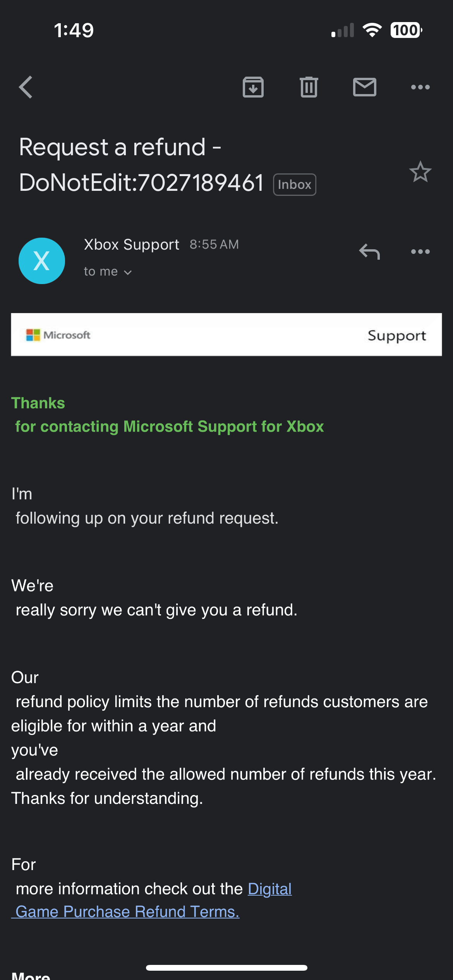Open message options next to reply arrow
453x980 pixels.
coord(420,252)
